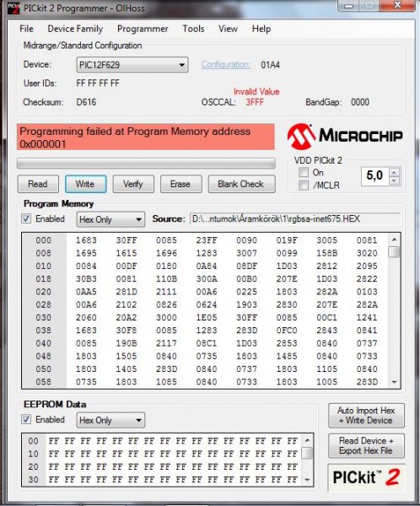420x506 pixels.
Task: Click the Configuration value 01A4
Action: tap(270, 65)
